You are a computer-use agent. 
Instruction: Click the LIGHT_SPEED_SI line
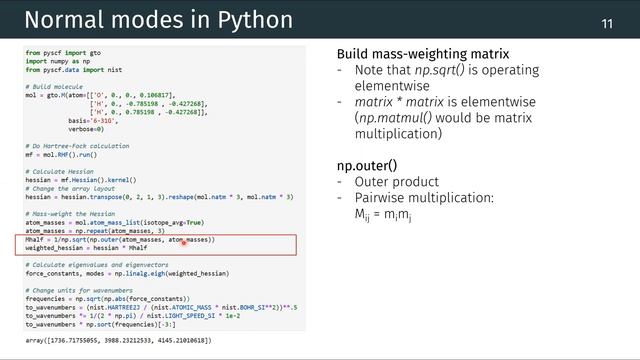pyautogui.click(x=133, y=316)
